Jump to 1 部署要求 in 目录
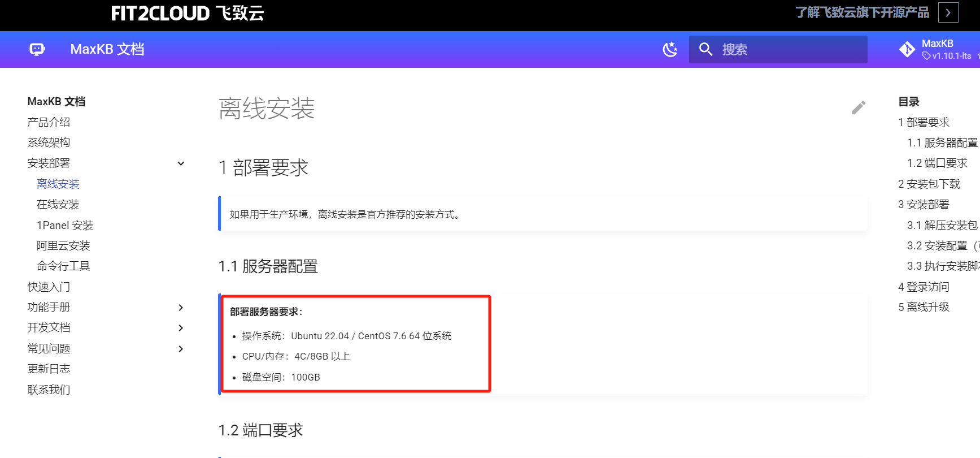 pos(924,122)
